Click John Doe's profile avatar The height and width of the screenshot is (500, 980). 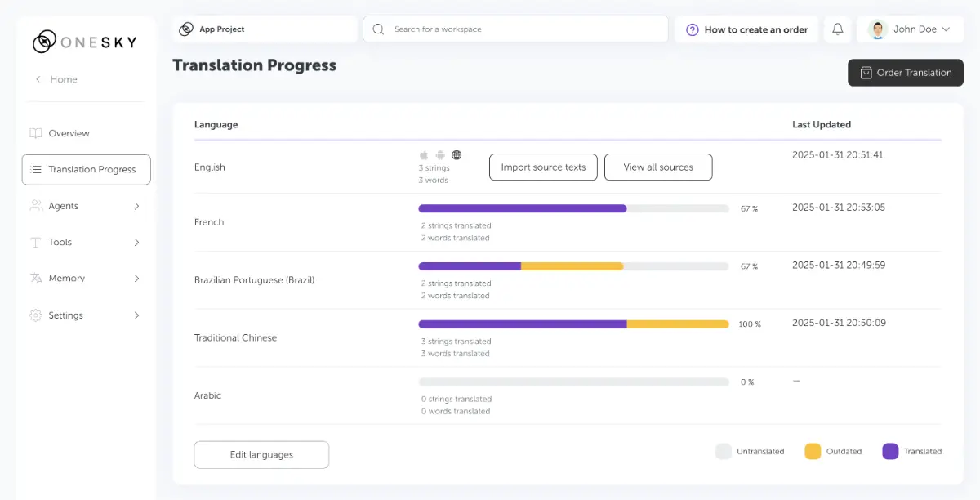tap(878, 29)
